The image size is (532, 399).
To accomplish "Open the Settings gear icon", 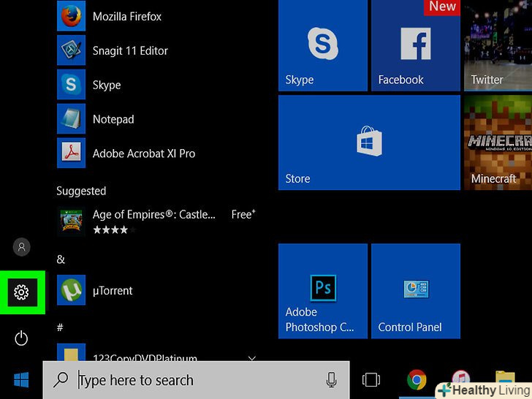I will [x=21, y=292].
